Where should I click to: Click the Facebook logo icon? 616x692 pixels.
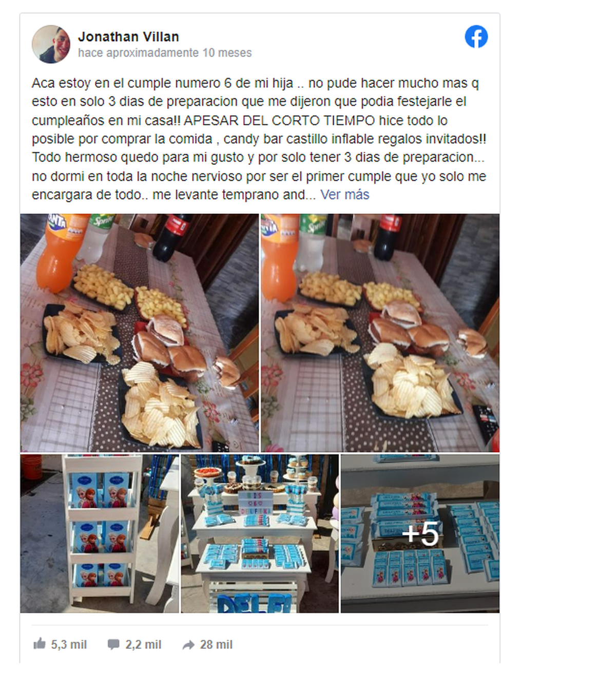[476, 36]
